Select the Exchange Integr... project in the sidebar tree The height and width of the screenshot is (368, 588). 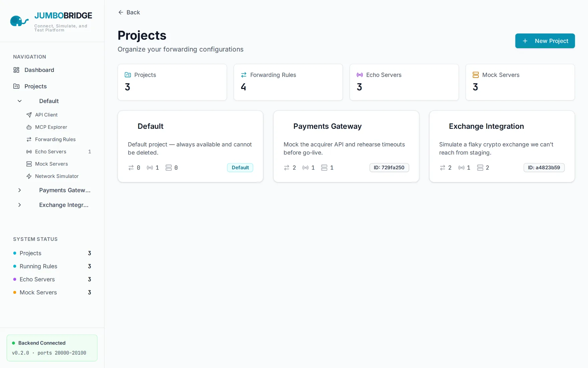click(x=64, y=205)
